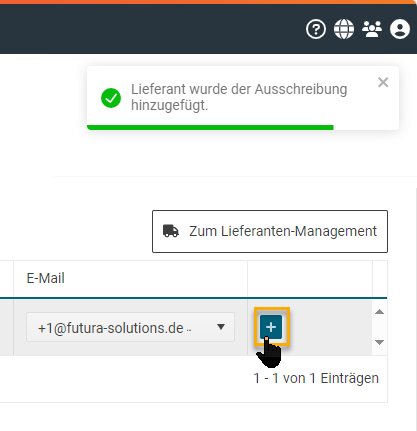
Task: Click the truncation dots after the email address
Action: pyautogui.click(x=189, y=330)
